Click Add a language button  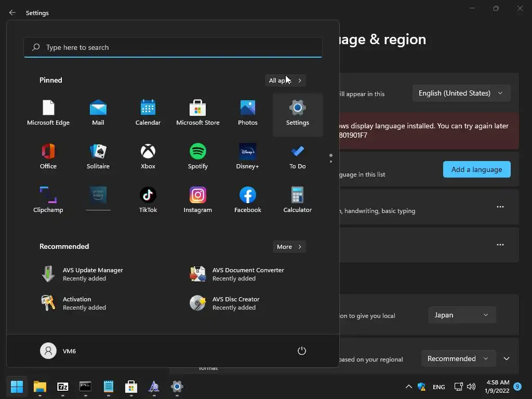pos(477,169)
